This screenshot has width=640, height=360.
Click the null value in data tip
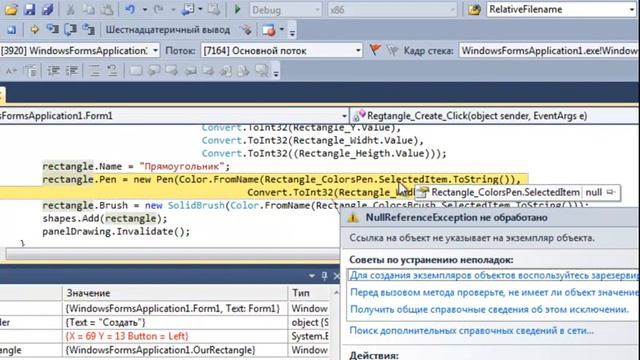tap(594, 192)
